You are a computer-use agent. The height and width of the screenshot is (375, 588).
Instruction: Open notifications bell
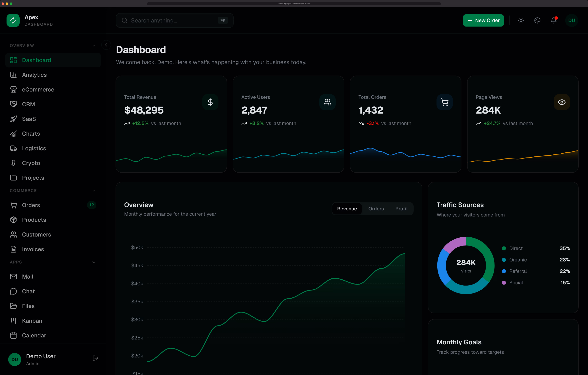[x=553, y=20]
